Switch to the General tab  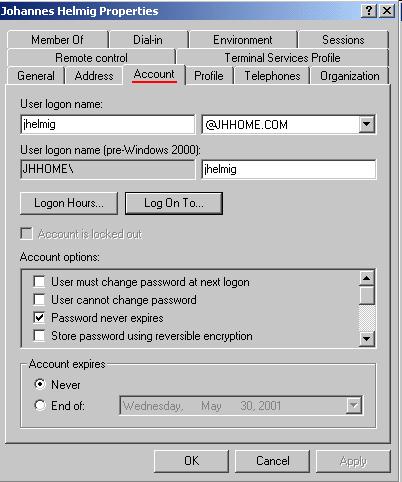click(36, 76)
